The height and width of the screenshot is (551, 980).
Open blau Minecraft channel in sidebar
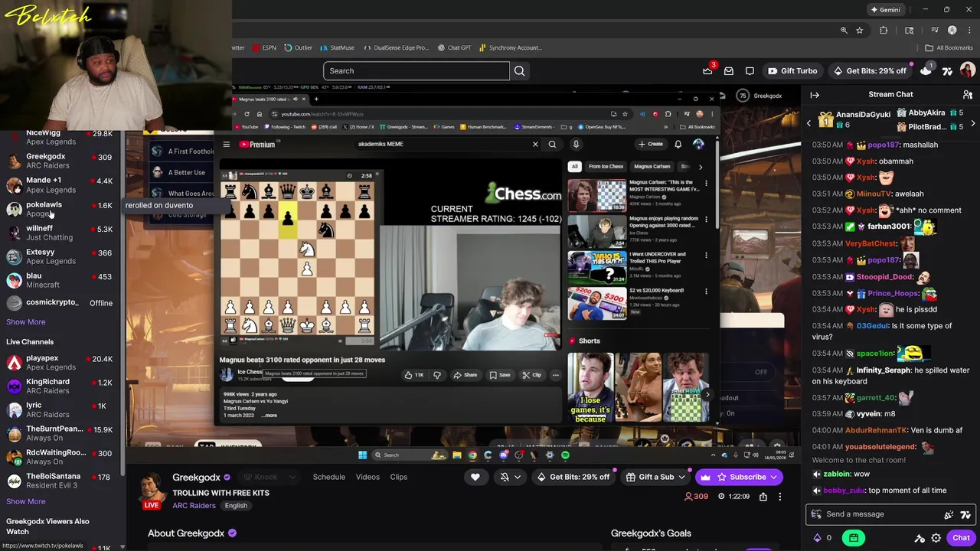click(x=60, y=280)
